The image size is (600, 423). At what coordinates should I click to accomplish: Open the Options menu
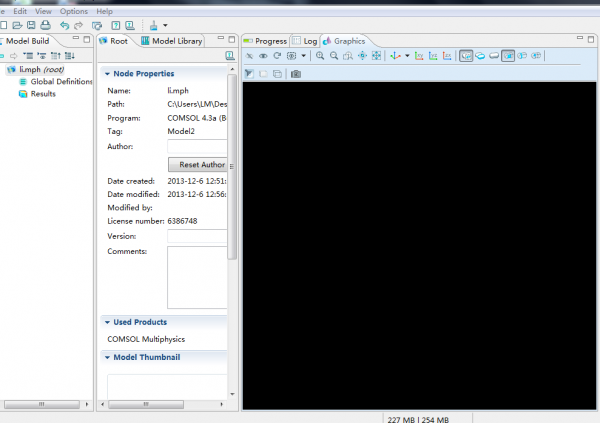point(73,11)
